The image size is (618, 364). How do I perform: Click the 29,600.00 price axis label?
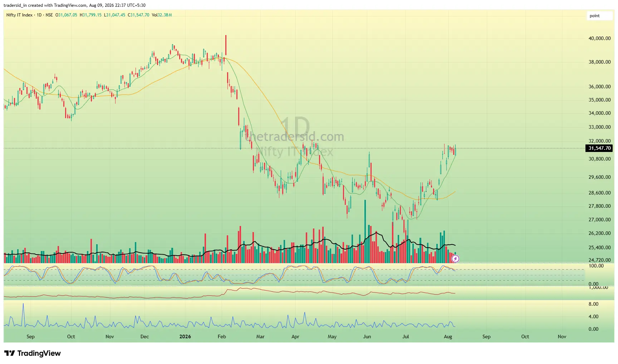[x=599, y=177]
